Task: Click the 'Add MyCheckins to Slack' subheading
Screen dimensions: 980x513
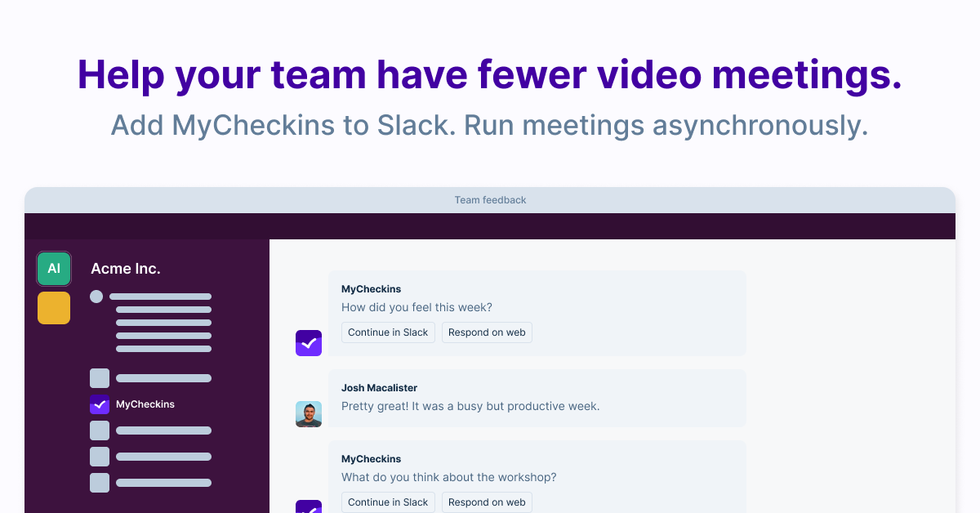Action: [490, 125]
